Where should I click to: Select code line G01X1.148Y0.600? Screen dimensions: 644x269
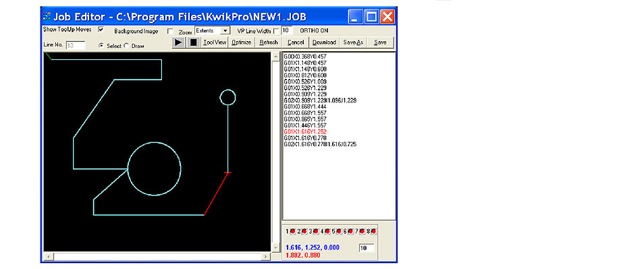click(304, 69)
